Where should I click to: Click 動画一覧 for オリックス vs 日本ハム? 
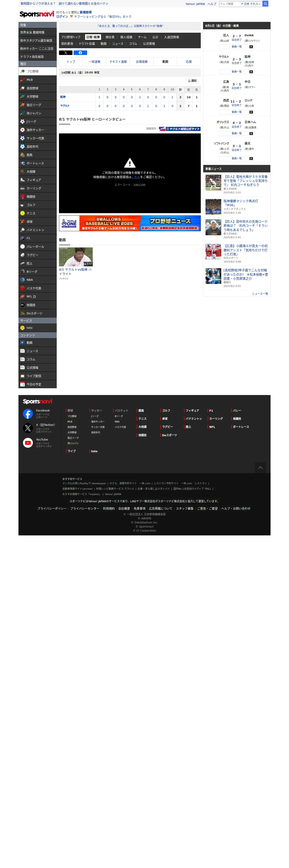(237, 133)
